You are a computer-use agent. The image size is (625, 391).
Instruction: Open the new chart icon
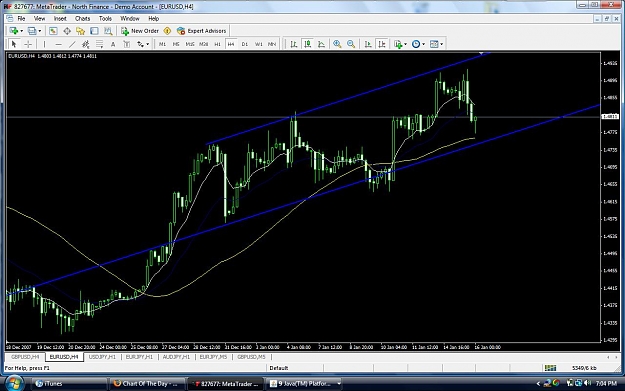tap(14, 31)
